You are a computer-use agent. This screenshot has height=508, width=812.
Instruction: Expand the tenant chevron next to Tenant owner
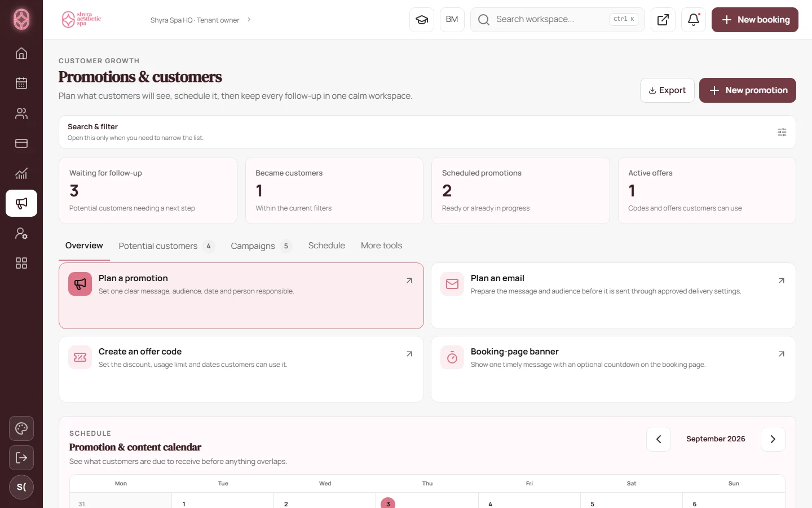tap(249, 20)
